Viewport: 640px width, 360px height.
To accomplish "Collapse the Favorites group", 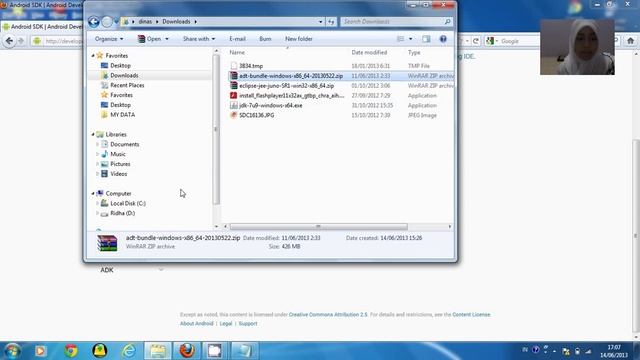I will 93,56.
